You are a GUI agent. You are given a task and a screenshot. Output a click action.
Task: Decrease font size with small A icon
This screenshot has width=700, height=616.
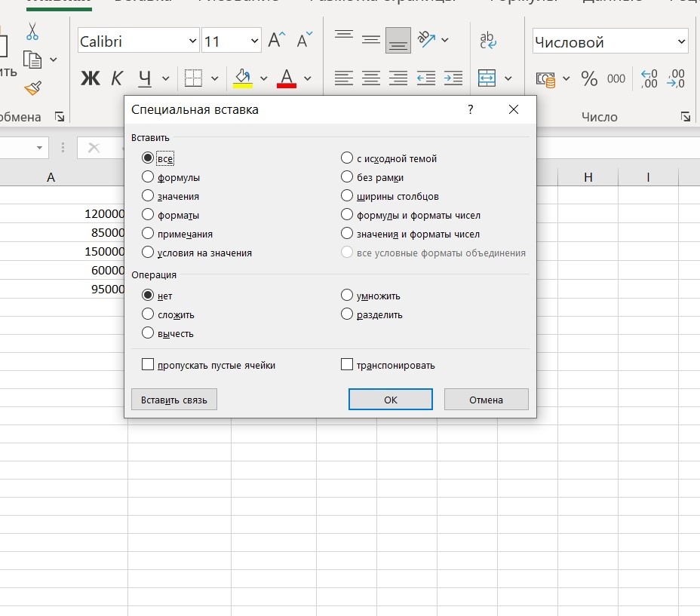305,40
